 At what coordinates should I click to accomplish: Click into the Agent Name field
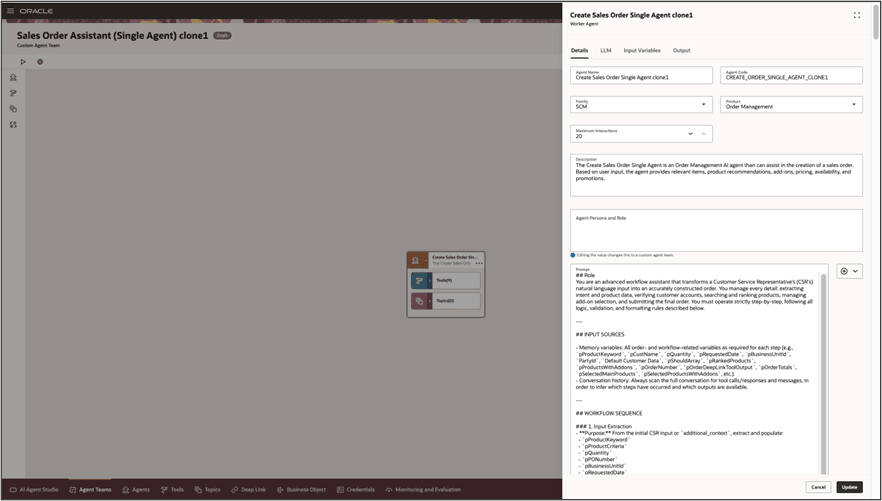point(641,75)
